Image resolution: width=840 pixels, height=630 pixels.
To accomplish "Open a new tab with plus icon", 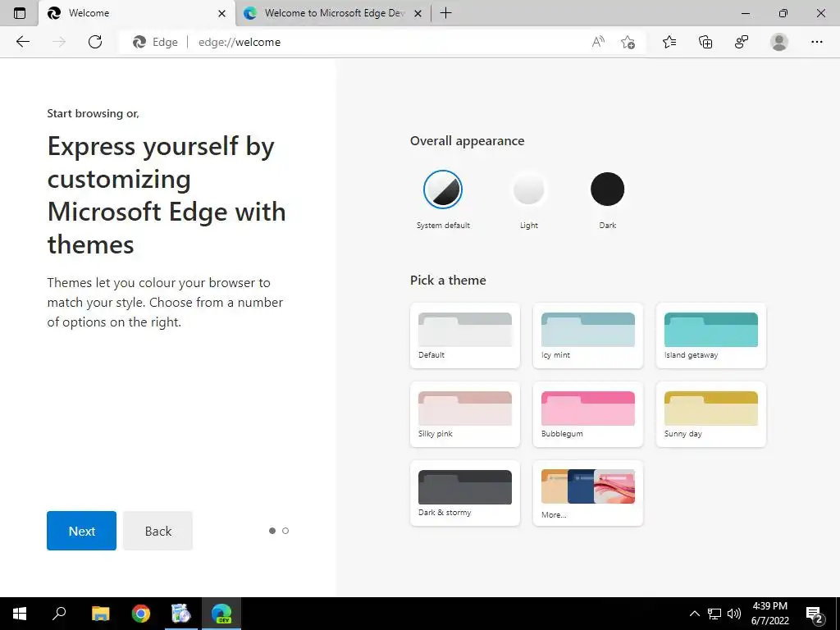I will click(445, 13).
